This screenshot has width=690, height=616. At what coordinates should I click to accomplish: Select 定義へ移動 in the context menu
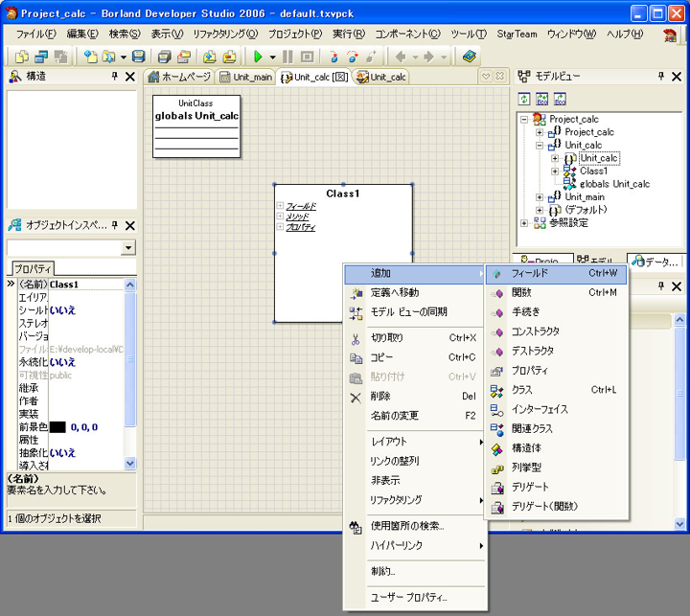[414, 292]
